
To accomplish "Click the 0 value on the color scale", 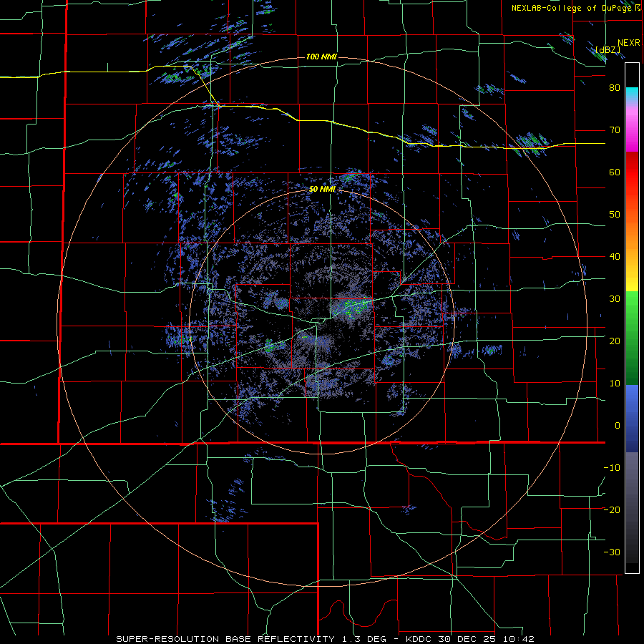I will 618,426.
